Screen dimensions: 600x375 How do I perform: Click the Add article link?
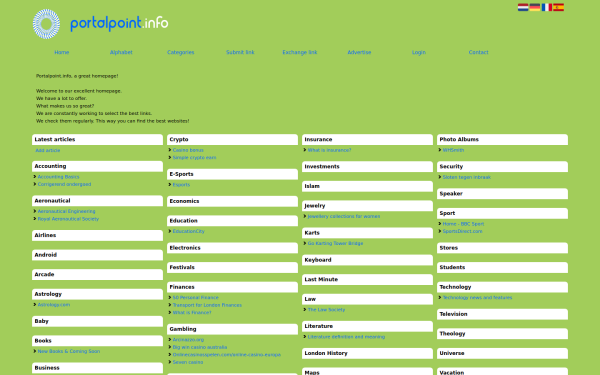[x=48, y=150]
